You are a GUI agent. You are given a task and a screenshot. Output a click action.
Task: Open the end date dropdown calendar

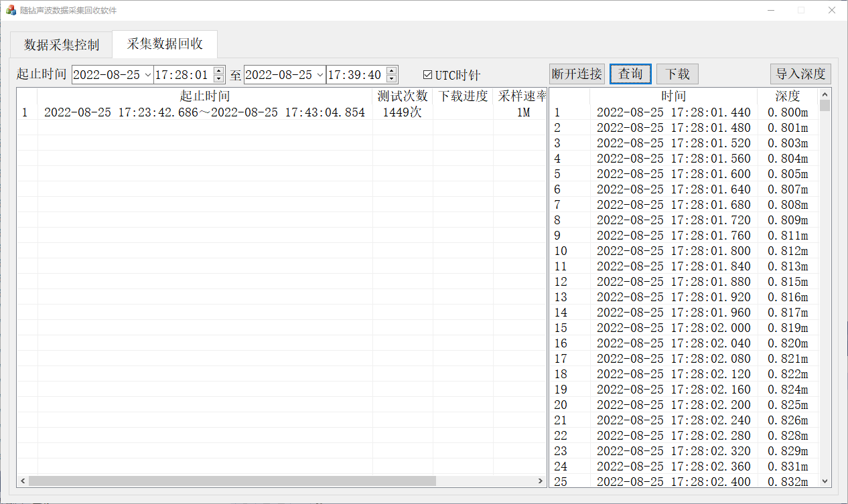click(x=320, y=75)
